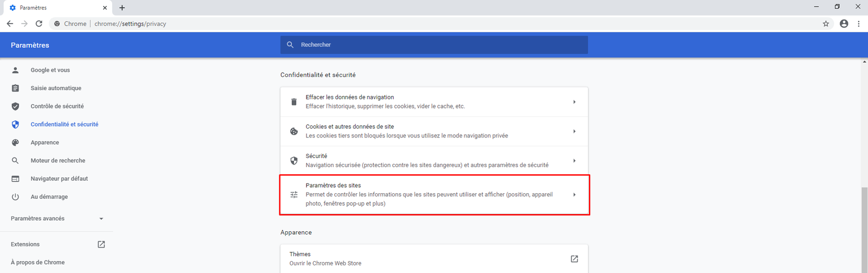The width and height of the screenshot is (868, 273).
Task: Click the Rechercher settings search field
Action: (x=434, y=45)
